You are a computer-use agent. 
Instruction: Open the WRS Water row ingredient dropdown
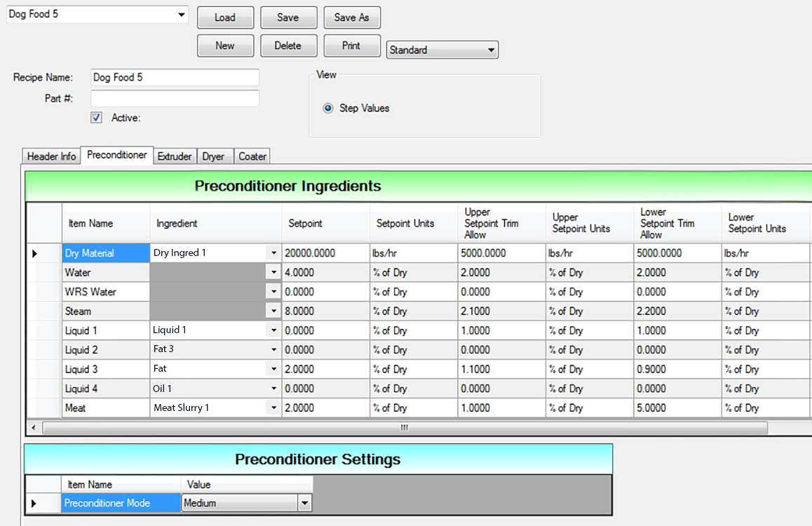tap(273, 292)
